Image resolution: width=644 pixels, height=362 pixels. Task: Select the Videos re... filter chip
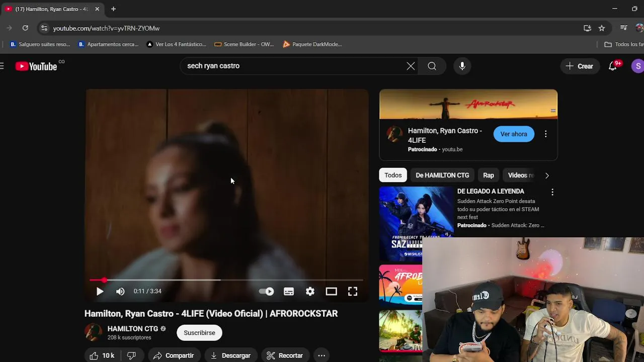(x=520, y=175)
